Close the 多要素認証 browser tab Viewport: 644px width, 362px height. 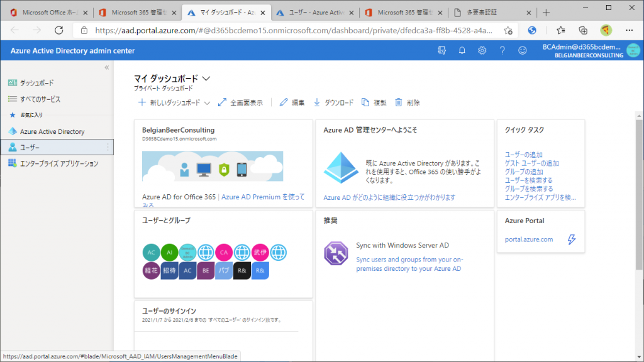[528, 13]
